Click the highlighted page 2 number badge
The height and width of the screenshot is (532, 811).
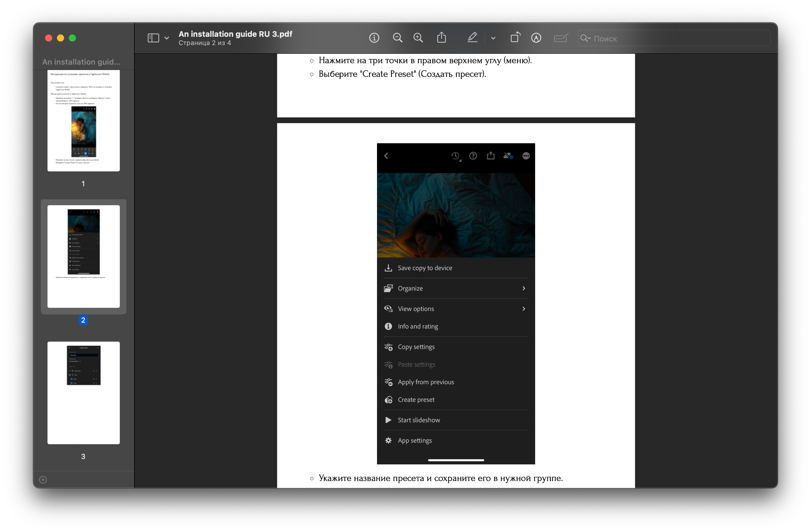pyautogui.click(x=83, y=320)
